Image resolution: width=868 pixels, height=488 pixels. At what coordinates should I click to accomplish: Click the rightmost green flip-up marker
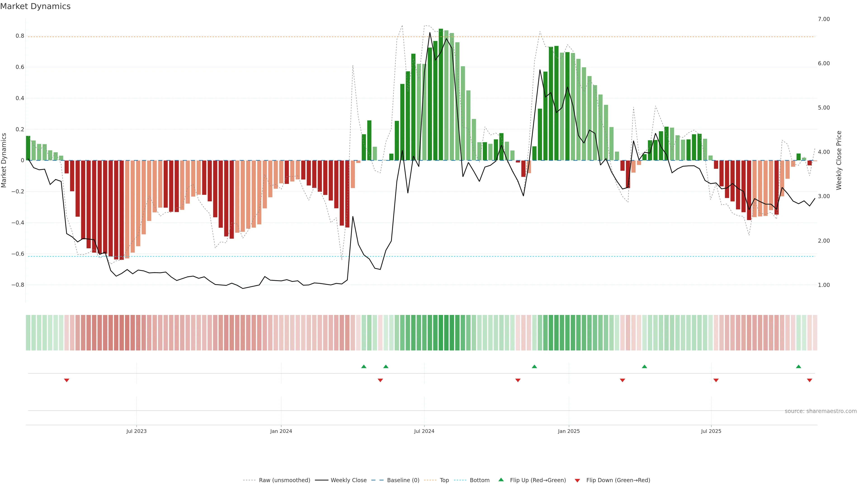click(798, 366)
